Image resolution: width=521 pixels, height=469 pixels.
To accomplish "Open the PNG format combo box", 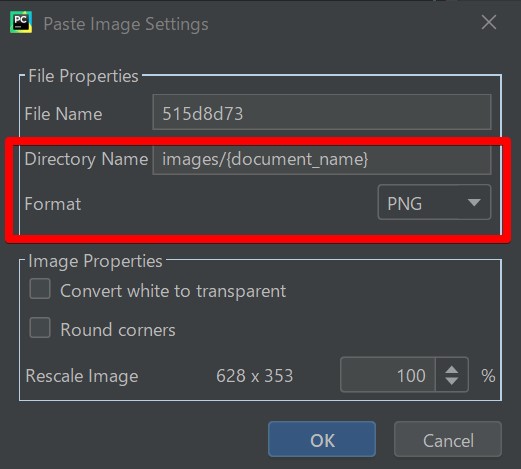I will [434, 202].
